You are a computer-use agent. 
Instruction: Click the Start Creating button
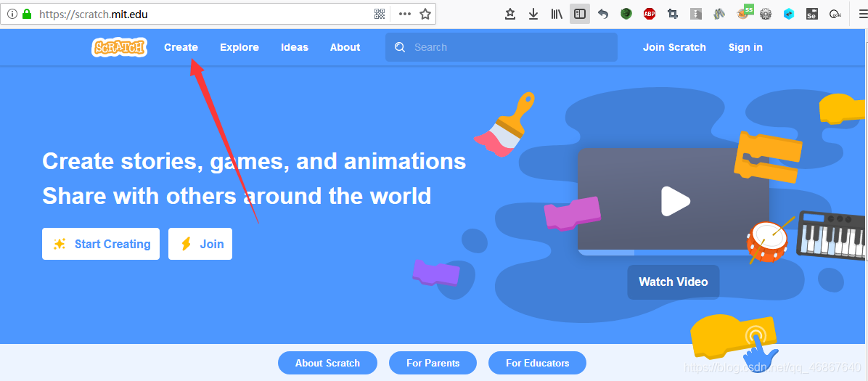click(101, 244)
